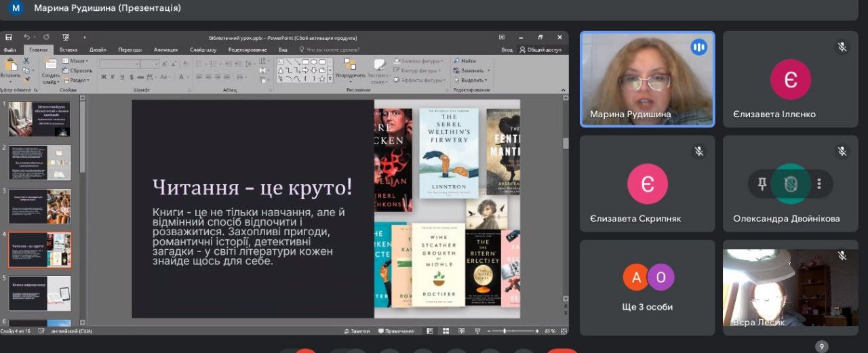Open three-dot options on Олександра Двойнікова's tile
This screenshot has height=353, width=868.
pyautogui.click(x=819, y=184)
